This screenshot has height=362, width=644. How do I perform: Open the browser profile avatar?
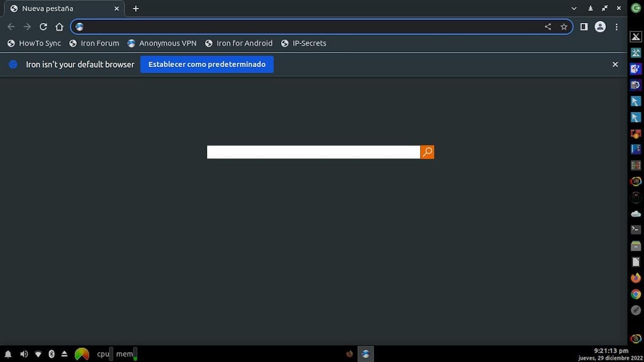point(600,26)
